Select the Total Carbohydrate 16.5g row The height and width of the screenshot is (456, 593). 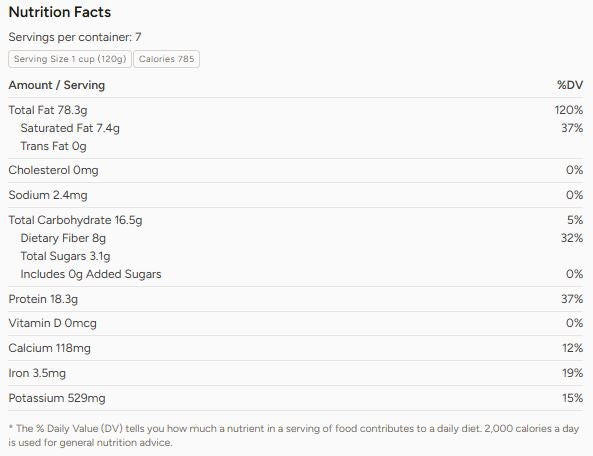[296, 220]
